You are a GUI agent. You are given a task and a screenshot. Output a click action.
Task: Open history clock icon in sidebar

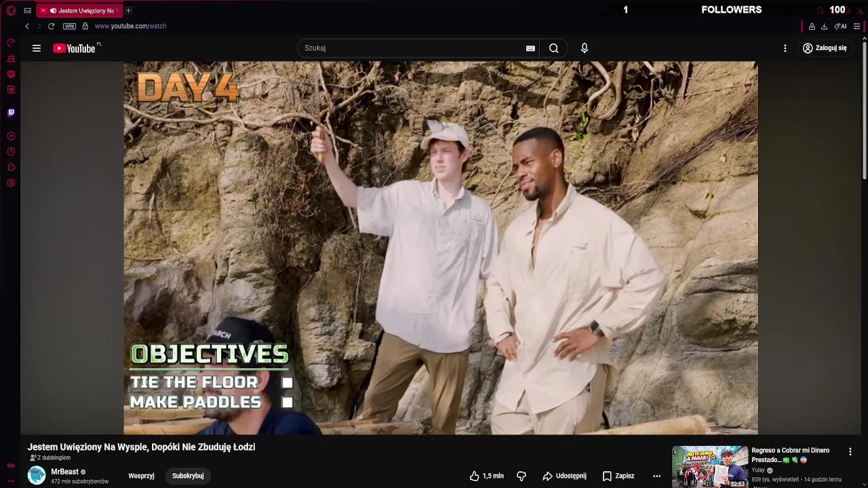[11, 152]
